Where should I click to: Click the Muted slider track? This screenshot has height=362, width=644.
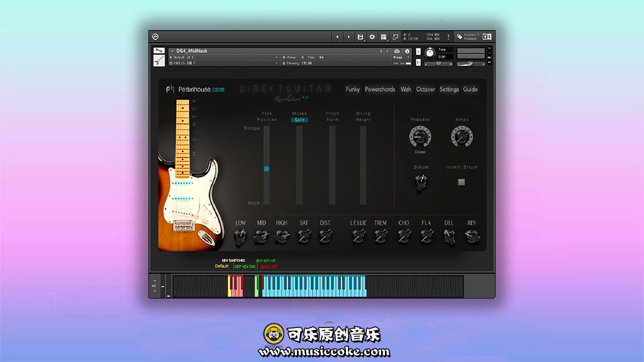(x=299, y=165)
